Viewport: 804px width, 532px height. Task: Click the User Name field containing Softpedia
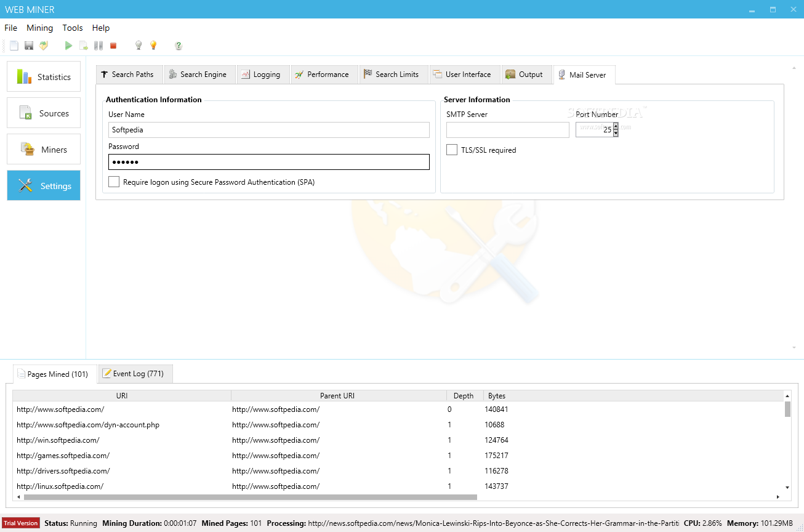click(269, 130)
